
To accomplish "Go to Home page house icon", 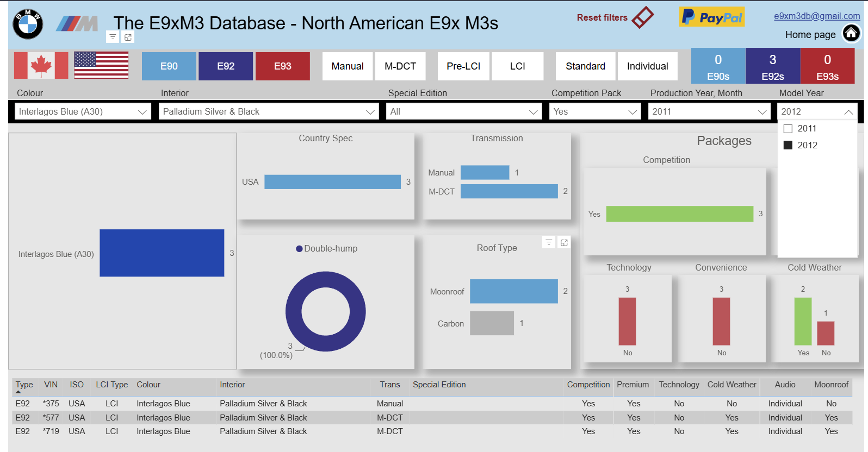I will [x=851, y=34].
